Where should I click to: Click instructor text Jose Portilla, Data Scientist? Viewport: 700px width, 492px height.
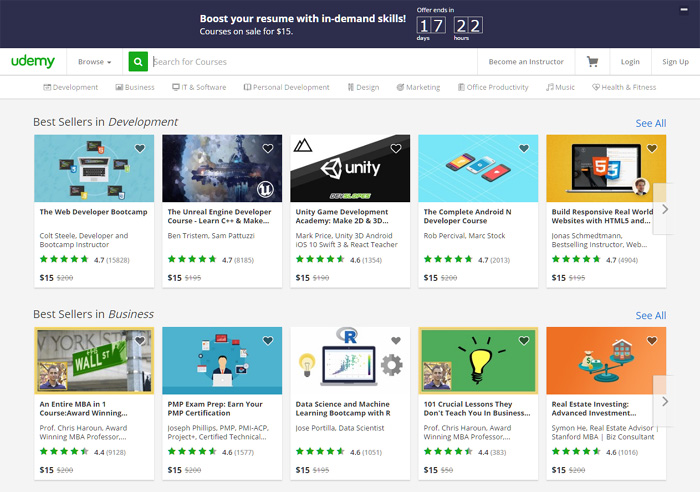click(340, 428)
